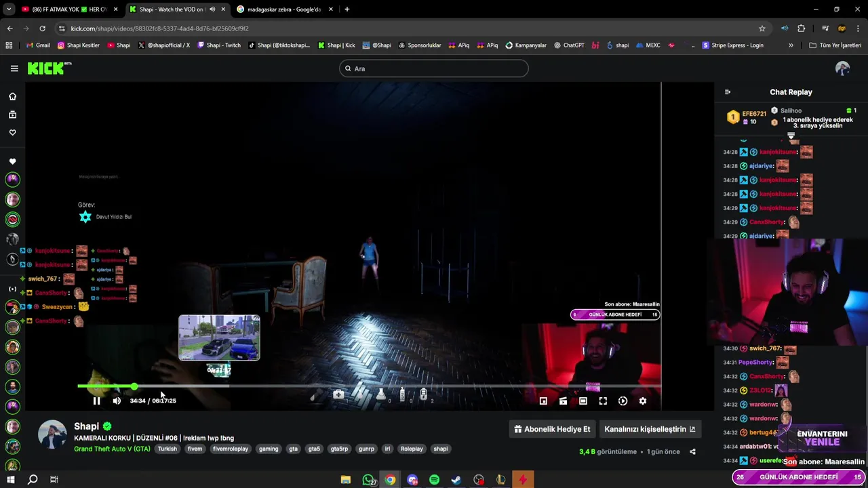Open the Tüm Yer İşaretleri folder
Screen dimensions: 868x488
[x=835, y=45]
